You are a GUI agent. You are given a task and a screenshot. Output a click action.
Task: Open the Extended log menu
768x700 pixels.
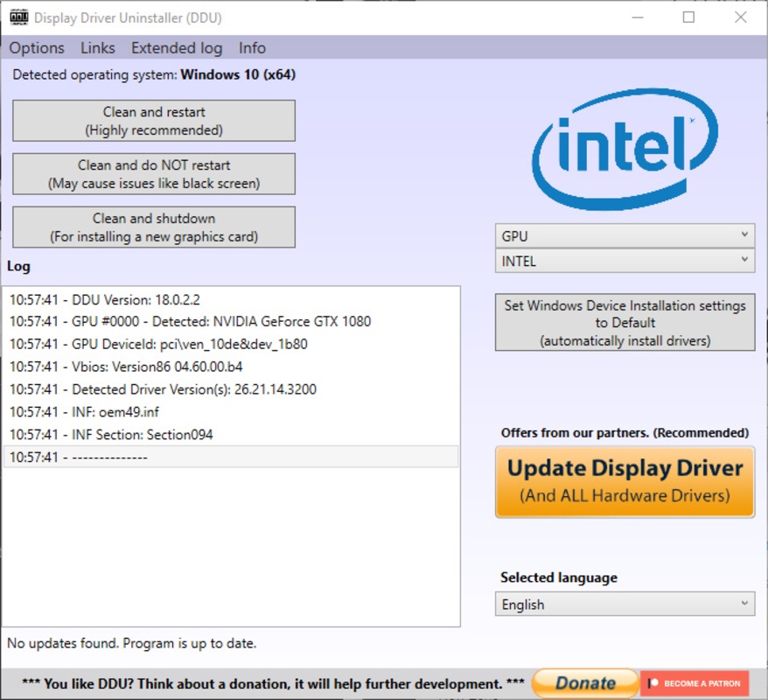click(x=177, y=48)
